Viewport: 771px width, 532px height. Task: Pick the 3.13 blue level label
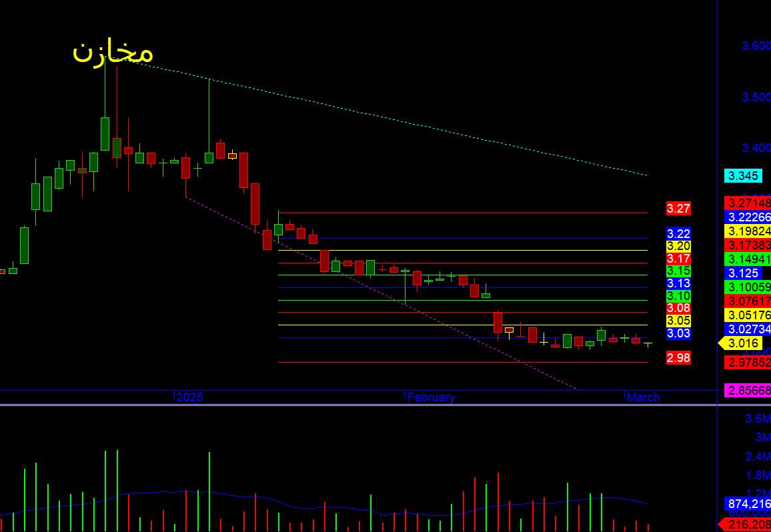click(678, 283)
